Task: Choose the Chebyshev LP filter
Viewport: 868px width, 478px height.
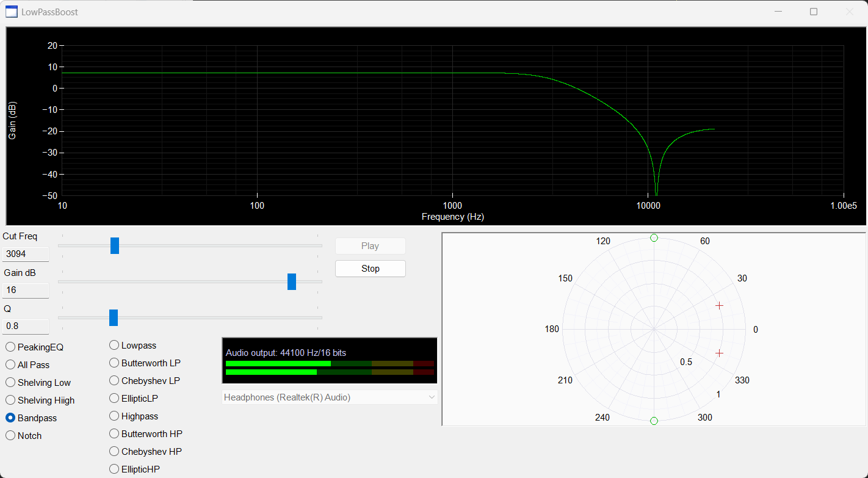Action: [x=145, y=381]
